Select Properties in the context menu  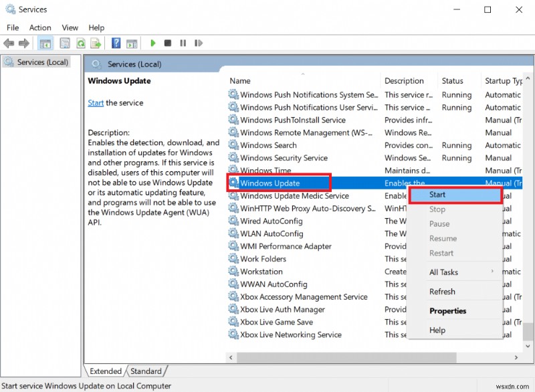pyautogui.click(x=447, y=310)
